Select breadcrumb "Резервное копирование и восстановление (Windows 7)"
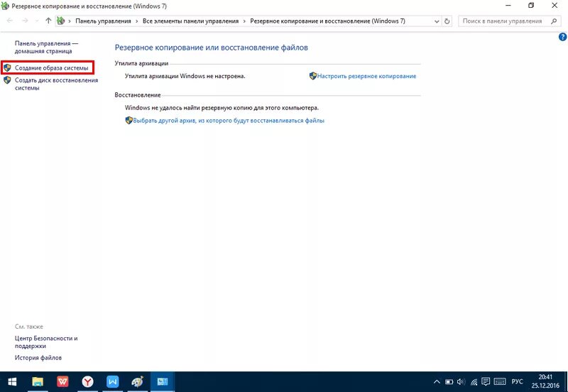This screenshot has width=568, height=392. [327, 21]
